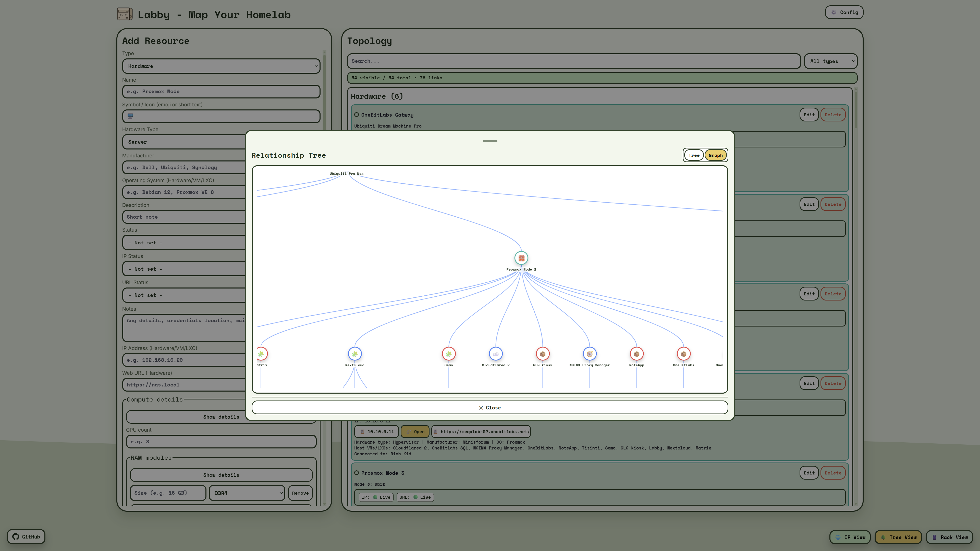Open the Status dropdown
Viewport: 980px width, 551px height.
pyautogui.click(x=184, y=243)
